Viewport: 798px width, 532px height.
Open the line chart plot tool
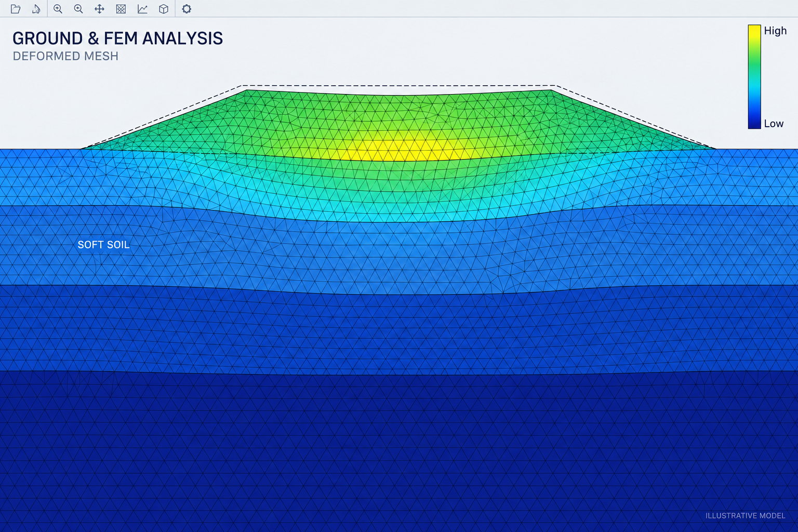tap(142, 9)
